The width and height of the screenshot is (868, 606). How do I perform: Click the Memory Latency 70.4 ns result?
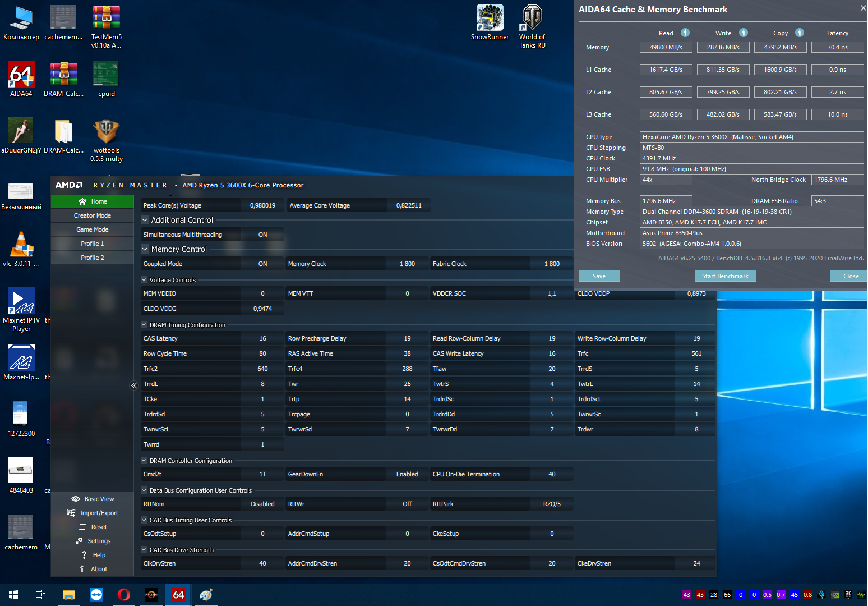click(838, 47)
